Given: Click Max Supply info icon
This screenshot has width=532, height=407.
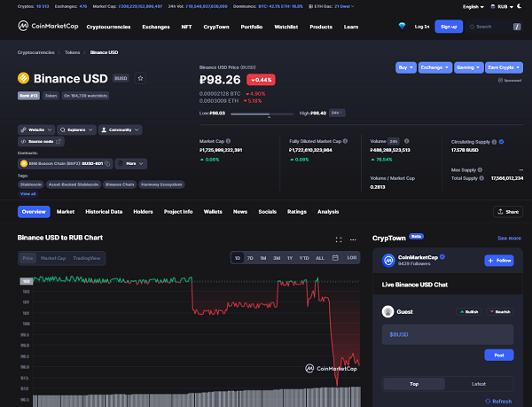Looking at the screenshot, I should coord(480,169).
